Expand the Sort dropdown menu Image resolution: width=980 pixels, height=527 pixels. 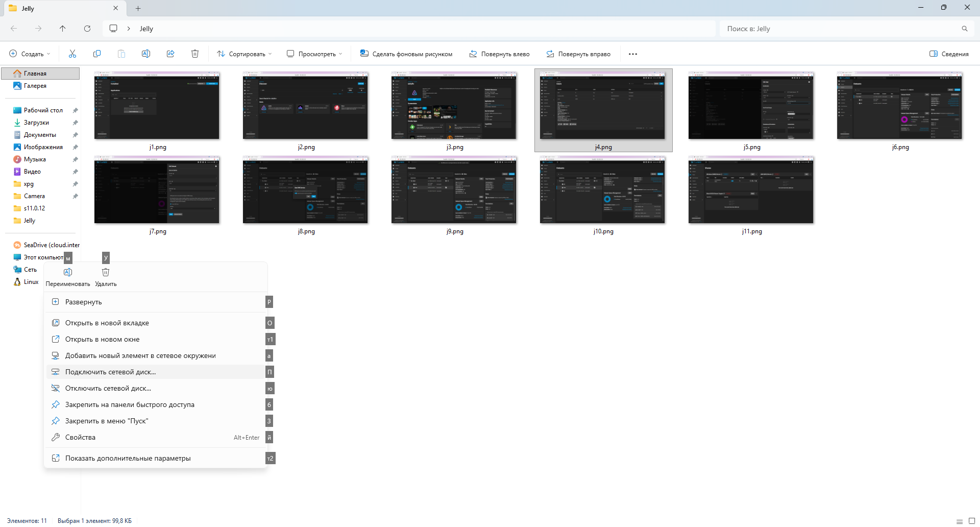(244, 54)
